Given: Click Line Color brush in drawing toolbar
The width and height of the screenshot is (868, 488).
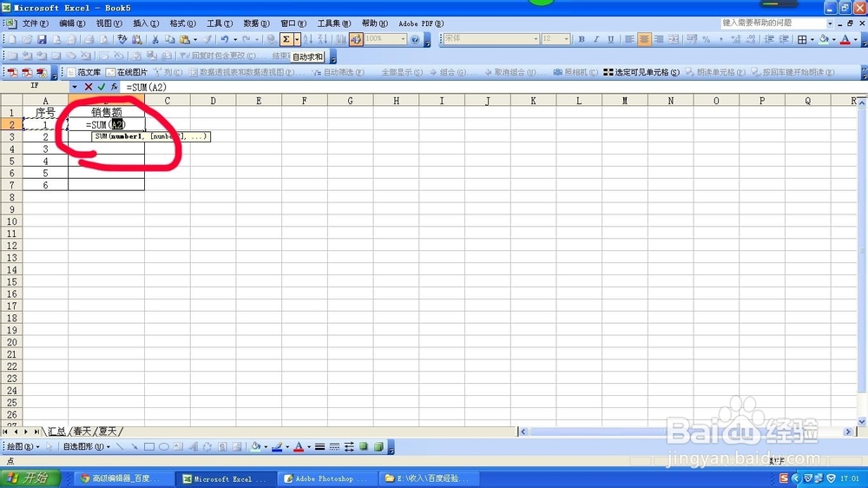Looking at the screenshot, I should (x=278, y=446).
